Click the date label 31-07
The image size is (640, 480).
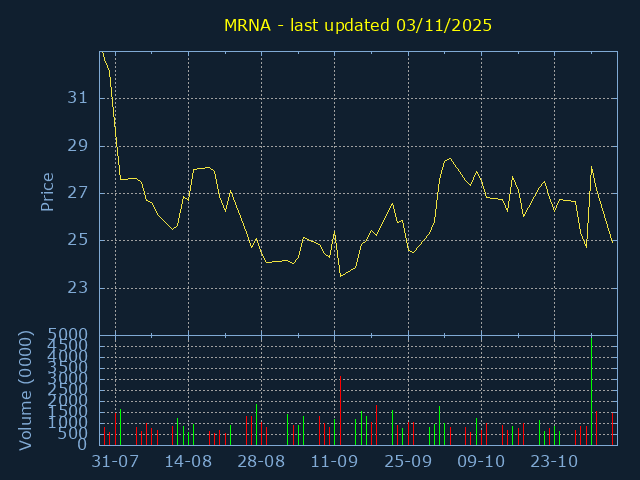tap(115, 462)
